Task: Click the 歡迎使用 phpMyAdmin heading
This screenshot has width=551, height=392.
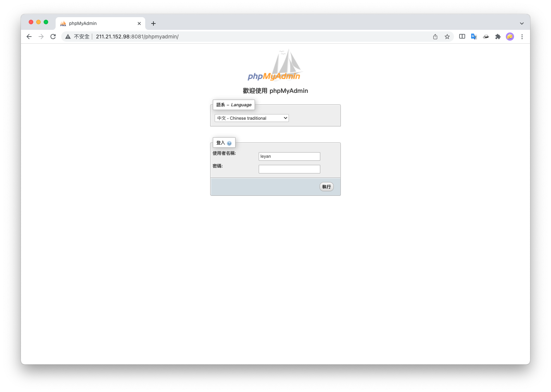Action: pos(275,91)
